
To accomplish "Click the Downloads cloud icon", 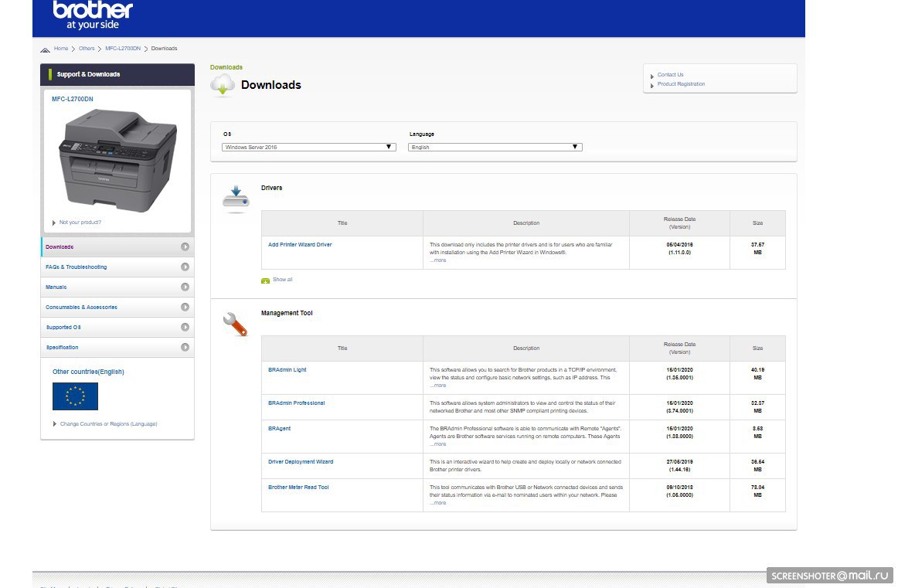I will click(223, 85).
